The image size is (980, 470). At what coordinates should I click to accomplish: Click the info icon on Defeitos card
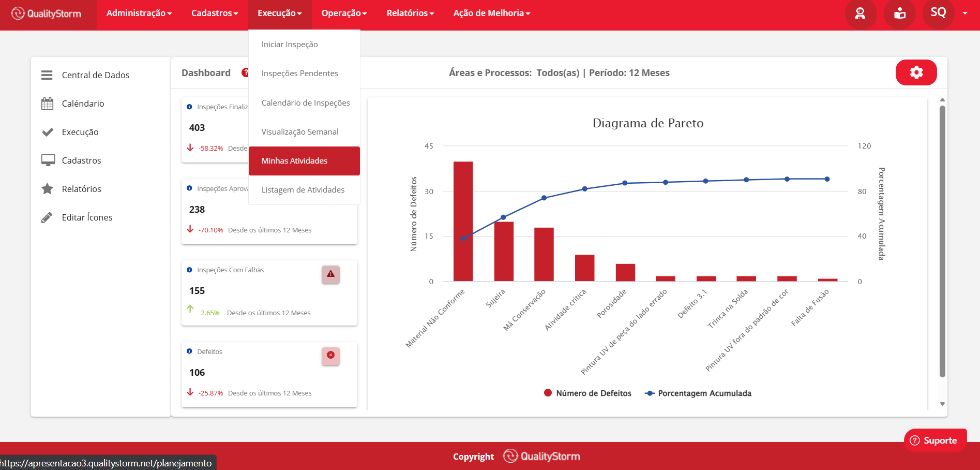[x=189, y=351]
